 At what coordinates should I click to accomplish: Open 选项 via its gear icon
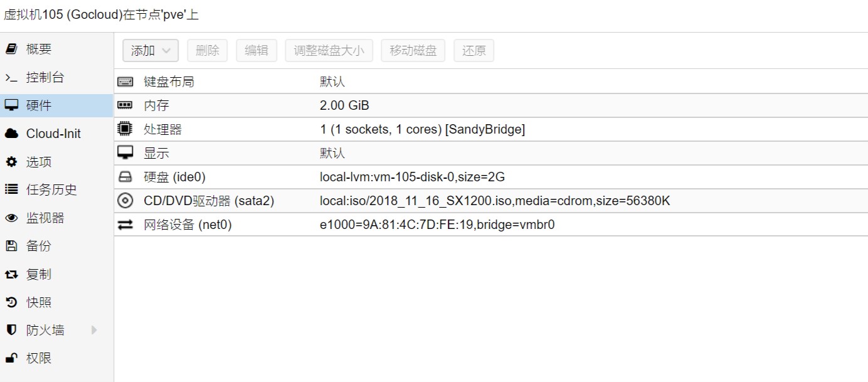point(11,162)
